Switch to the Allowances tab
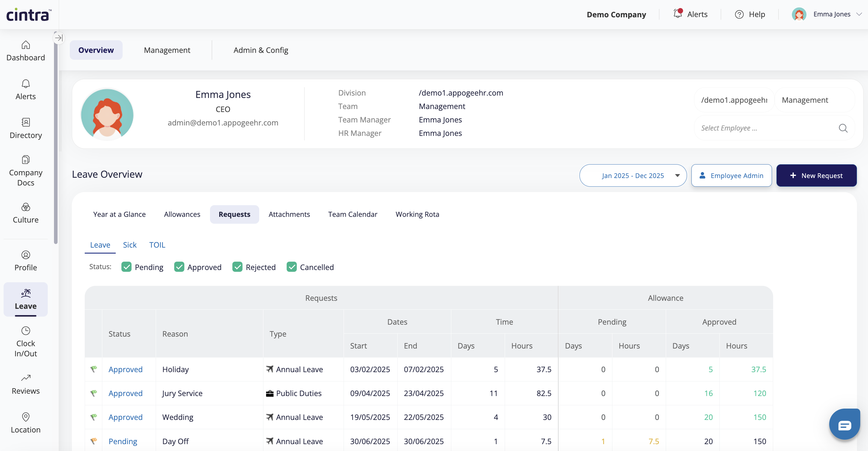The width and height of the screenshot is (868, 451). click(x=182, y=214)
